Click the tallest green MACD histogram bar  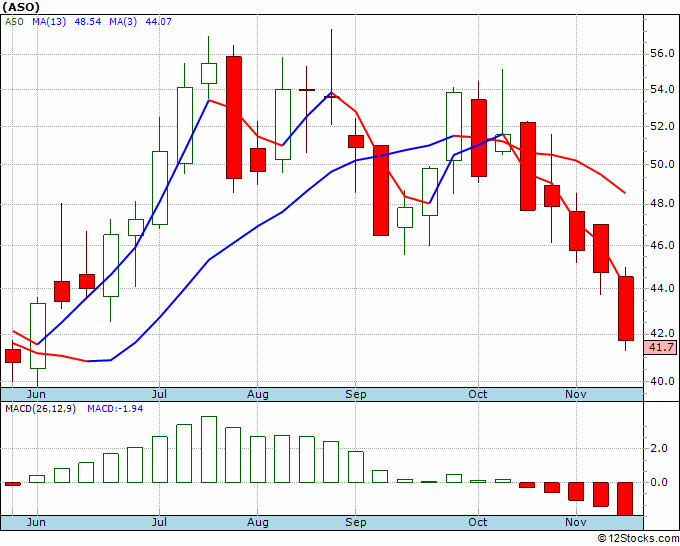point(209,449)
